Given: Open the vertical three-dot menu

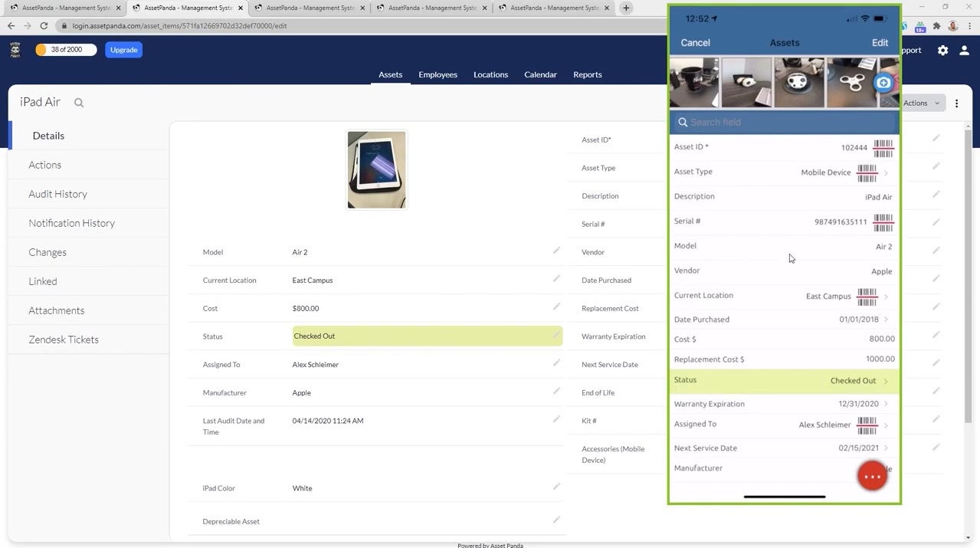Looking at the screenshot, I should 956,103.
